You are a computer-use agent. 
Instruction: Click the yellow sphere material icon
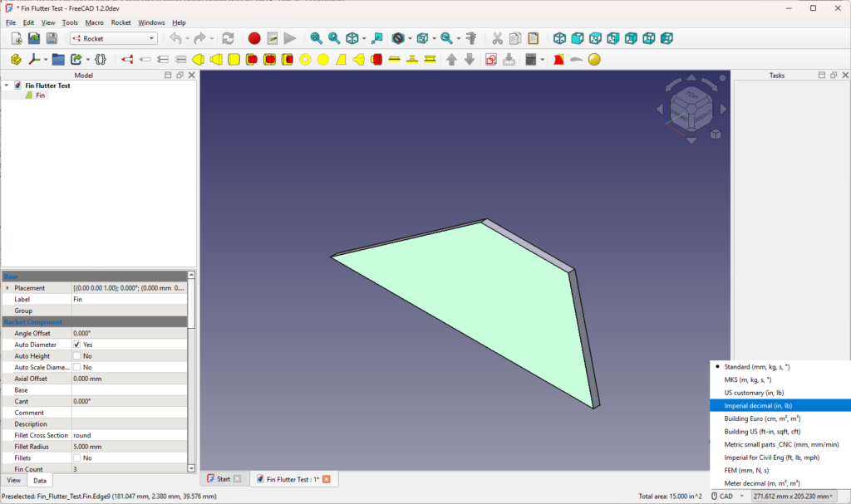click(x=594, y=60)
